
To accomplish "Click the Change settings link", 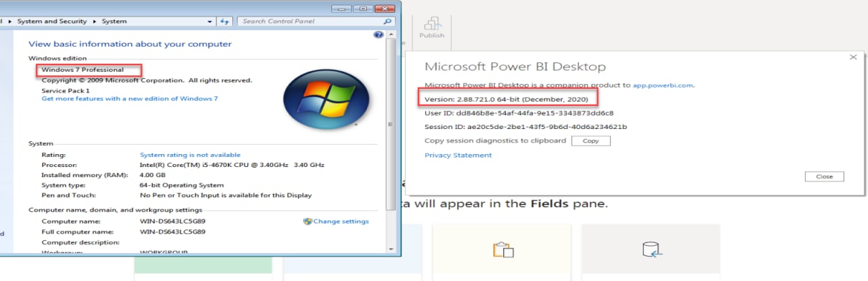I will (341, 221).
